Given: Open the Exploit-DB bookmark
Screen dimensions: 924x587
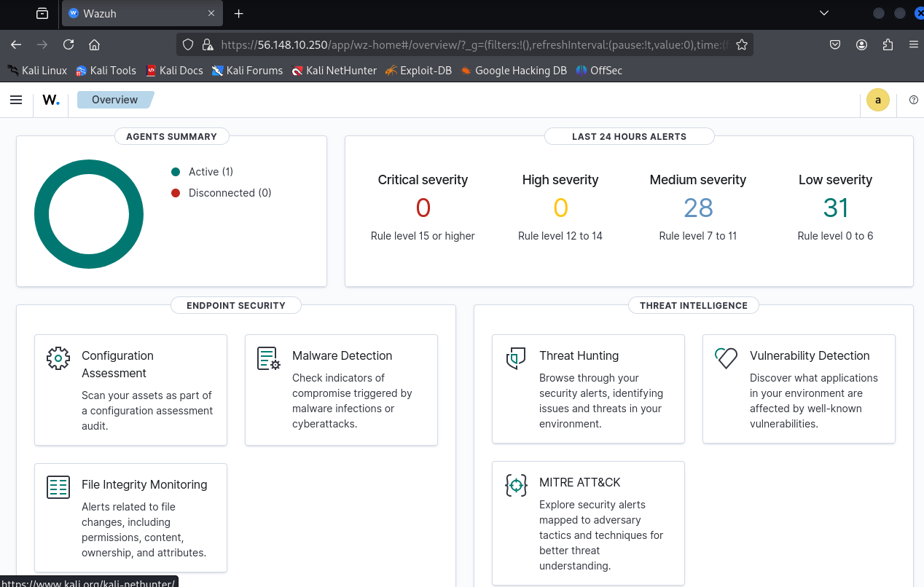Looking at the screenshot, I should (419, 71).
